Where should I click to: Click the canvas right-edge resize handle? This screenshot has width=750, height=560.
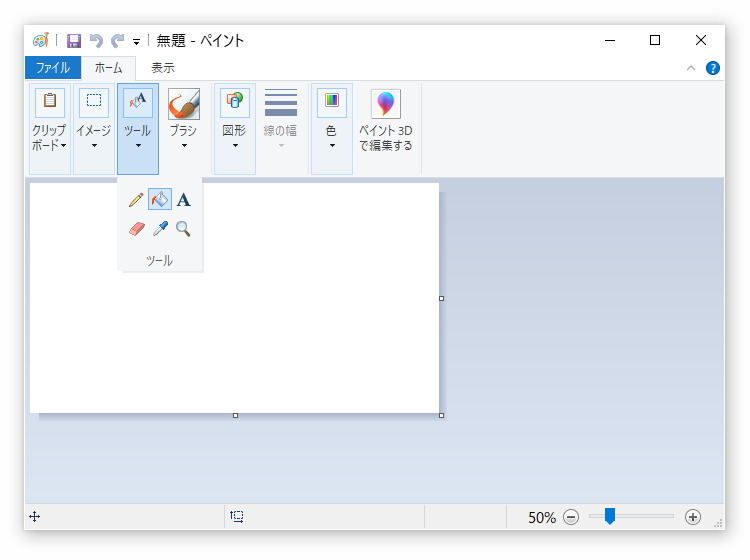click(441, 298)
